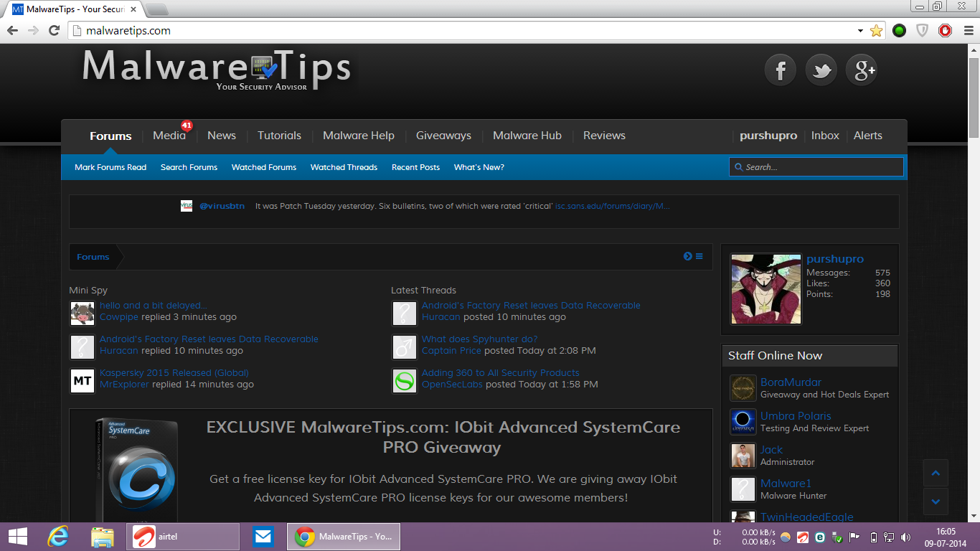Bookmark this page with the star icon

(876, 31)
